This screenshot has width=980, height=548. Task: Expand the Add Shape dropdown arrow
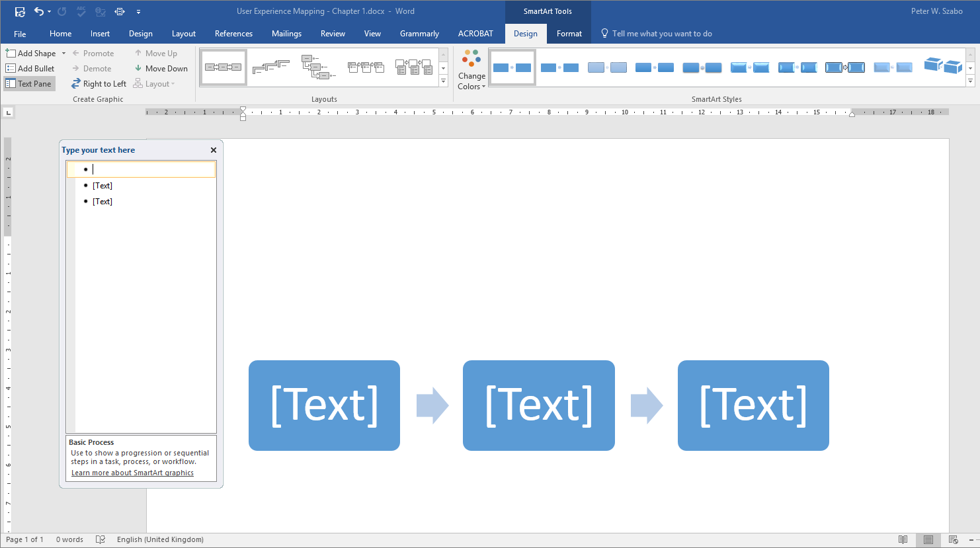pyautogui.click(x=64, y=54)
